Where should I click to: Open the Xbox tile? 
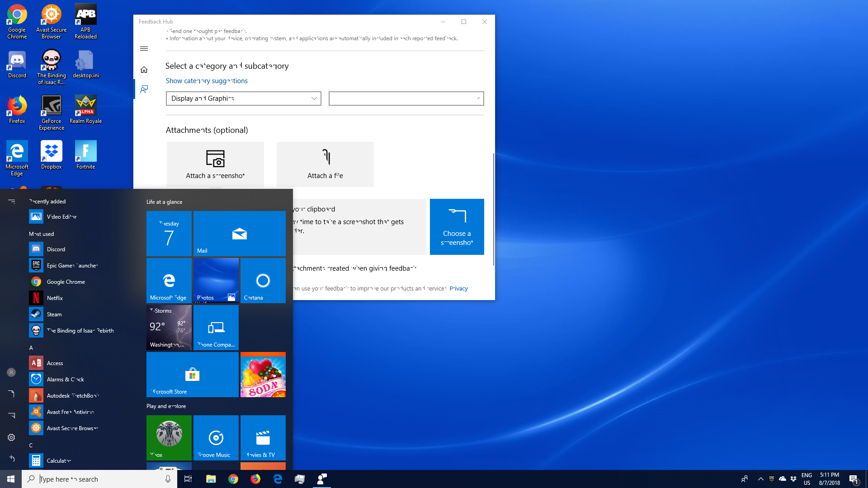(x=169, y=438)
